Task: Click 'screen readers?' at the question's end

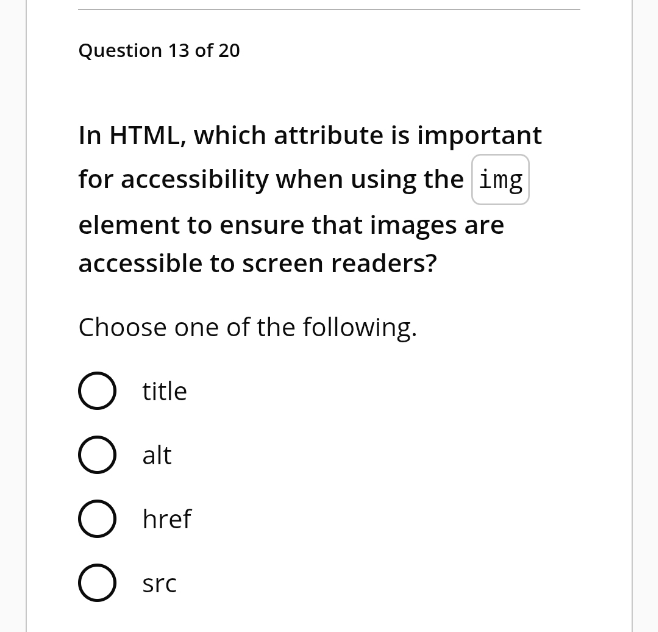Action: [x=339, y=264]
